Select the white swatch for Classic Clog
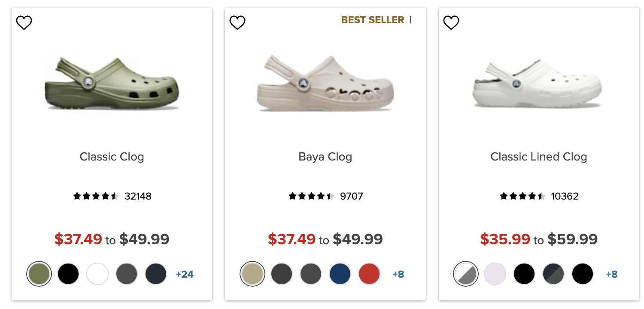 tap(97, 274)
